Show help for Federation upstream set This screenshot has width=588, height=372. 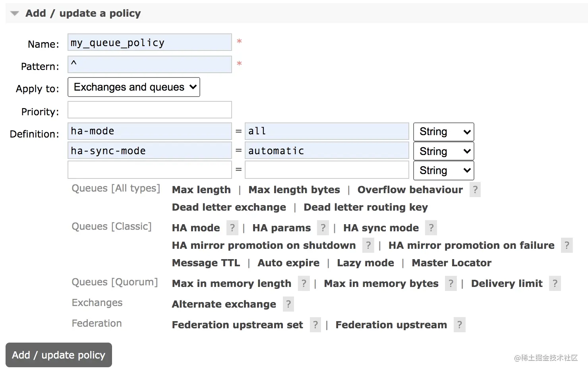coord(315,325)
